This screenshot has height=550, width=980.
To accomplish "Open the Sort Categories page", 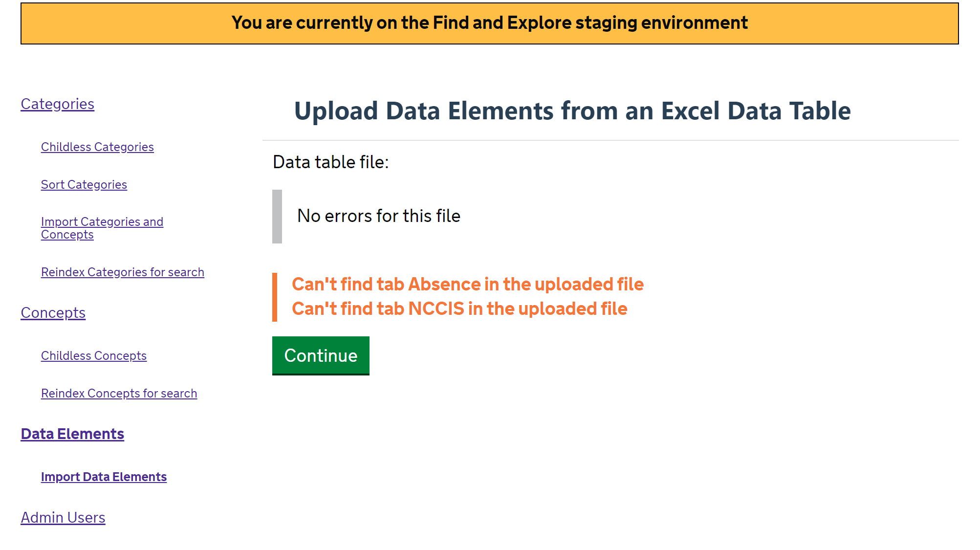I will pos(84,184).
